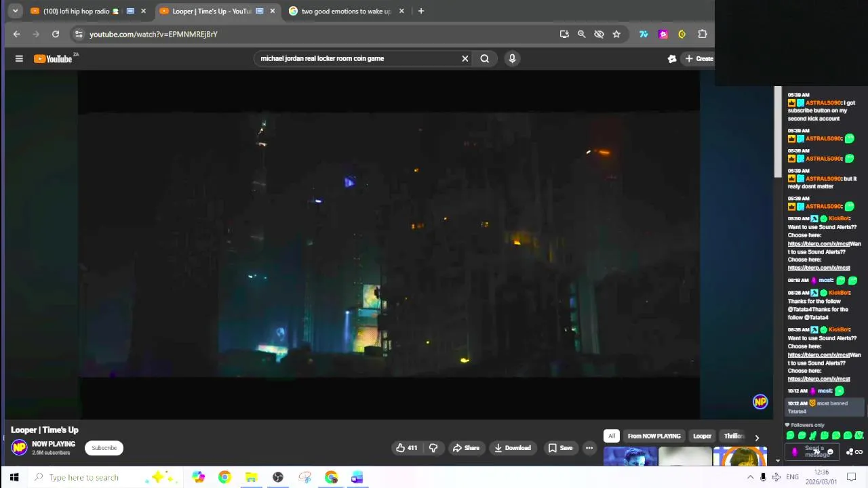The width and height of the screenshot is (868, 488).
Task: Click the NP channel watermark on video
Action: point(760,402)
